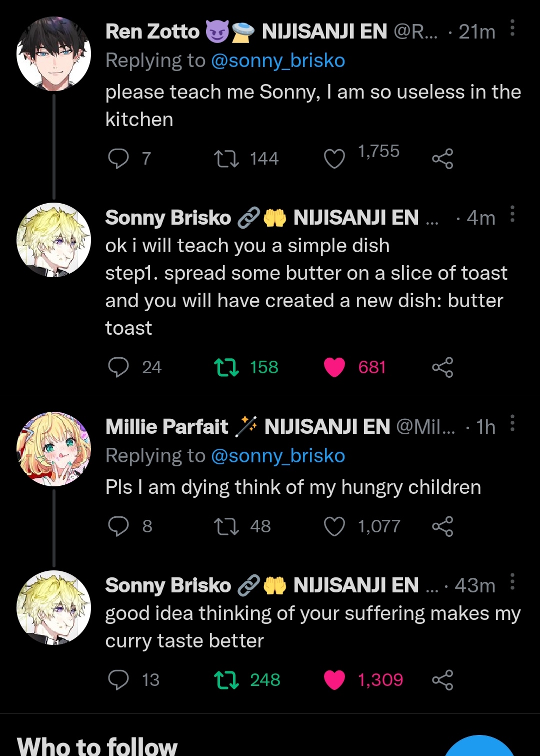This screenshot has height=756, width=540.
Task: Open more options for Ren Zotto's tweet
Action: pos(512,28)
